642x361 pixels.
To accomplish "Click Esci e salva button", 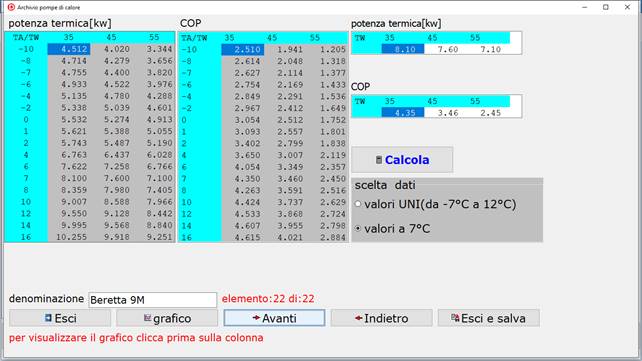I will [488, 318].
